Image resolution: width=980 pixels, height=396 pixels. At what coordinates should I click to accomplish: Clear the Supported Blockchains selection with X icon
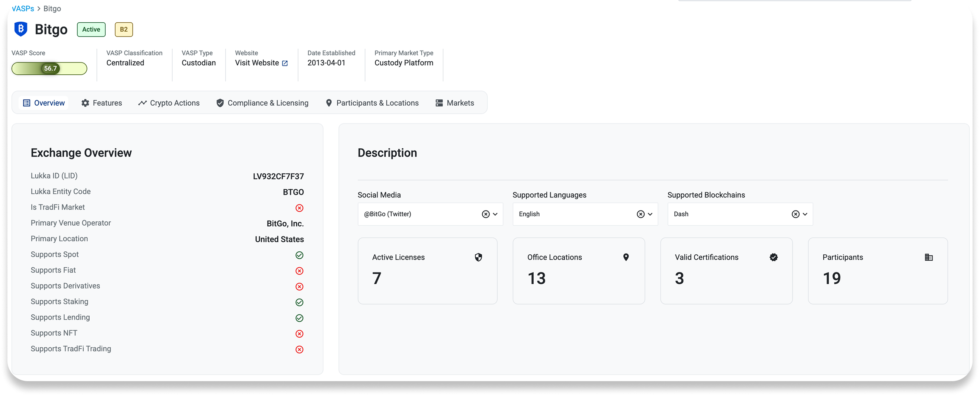click(x=795, y=214)
